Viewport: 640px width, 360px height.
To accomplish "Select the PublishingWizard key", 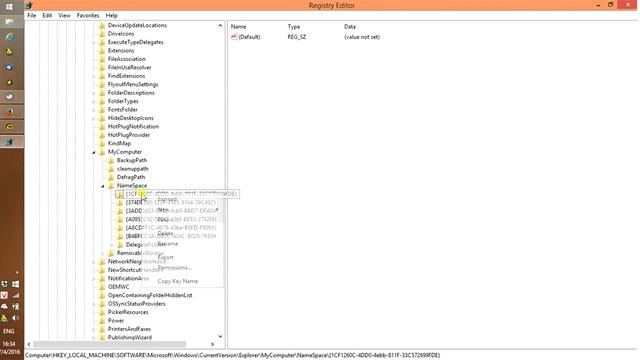I will 130,338.
